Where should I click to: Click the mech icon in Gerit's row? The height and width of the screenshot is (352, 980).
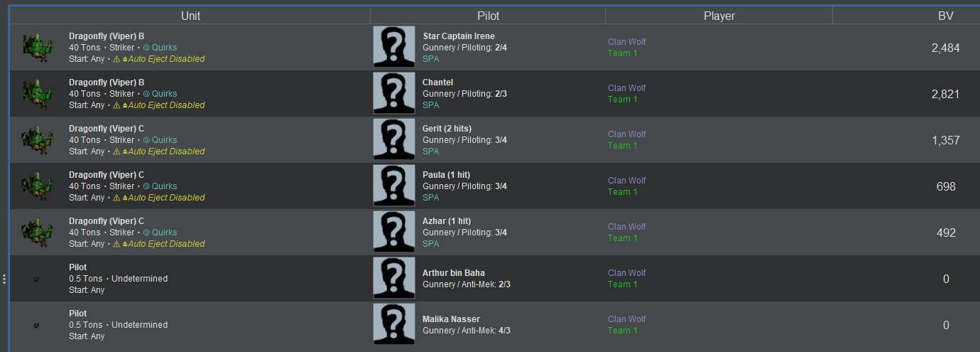37,139
